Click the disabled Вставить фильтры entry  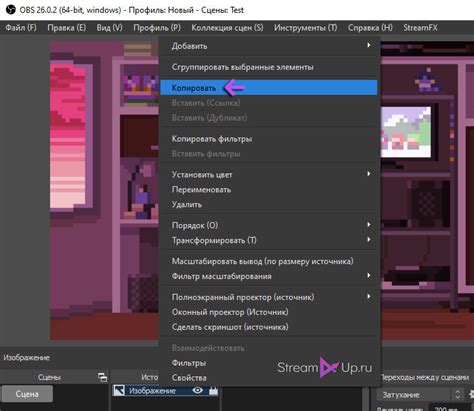pos(269,154)
